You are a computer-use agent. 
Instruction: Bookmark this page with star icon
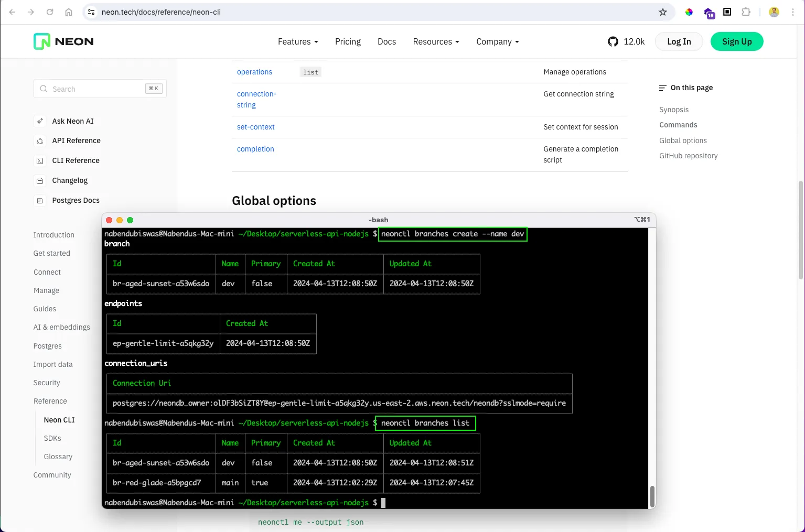(x=663, y=12)
